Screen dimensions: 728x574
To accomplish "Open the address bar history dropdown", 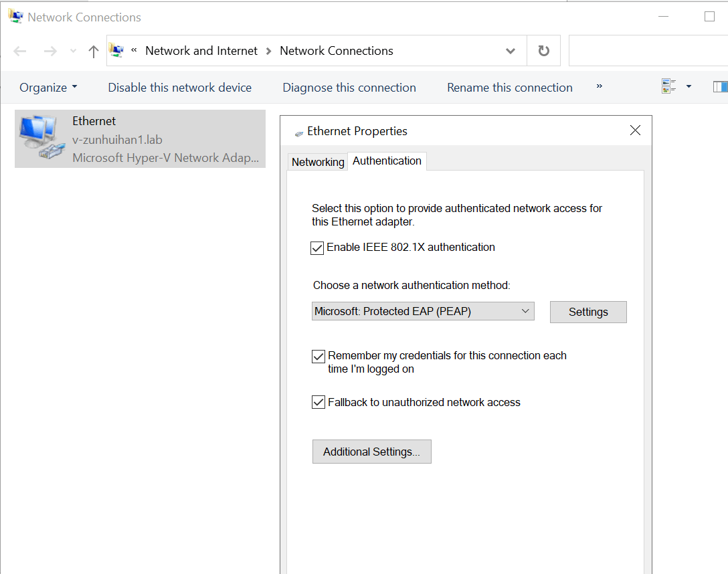I will [x=511, y=51].
